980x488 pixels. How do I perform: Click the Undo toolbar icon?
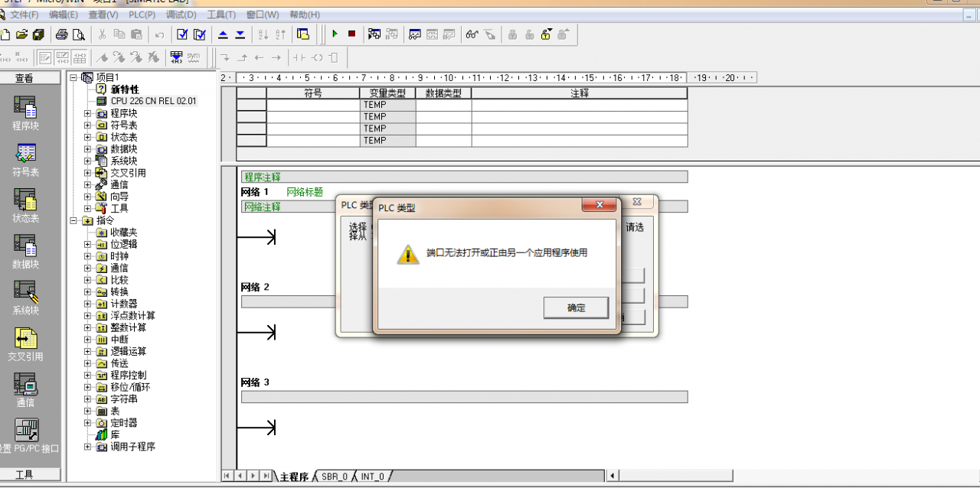[x=159, y=34]
